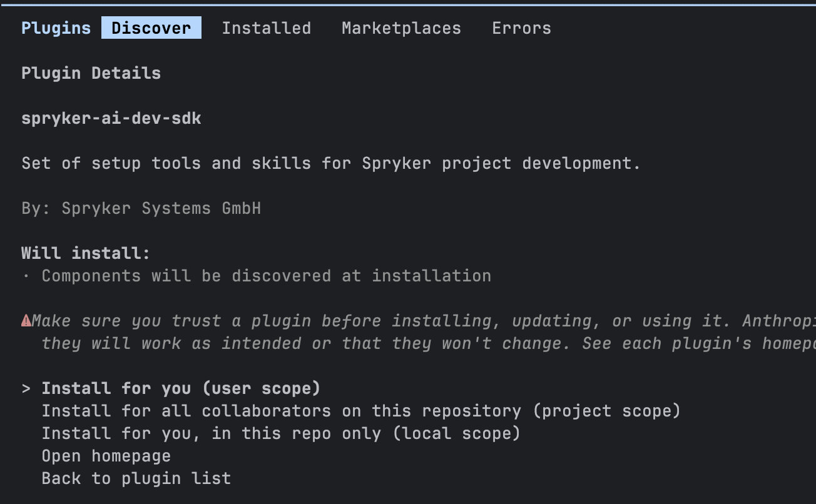Select Open homepage option
The width and height of the screenshot is (816, 504).
(x=106, y=456)
